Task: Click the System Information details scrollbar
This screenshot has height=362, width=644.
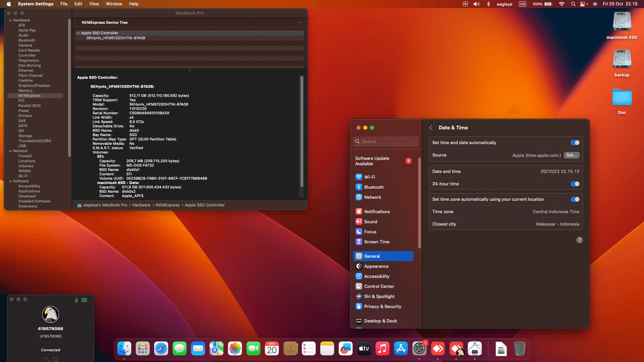Action: 302,131
